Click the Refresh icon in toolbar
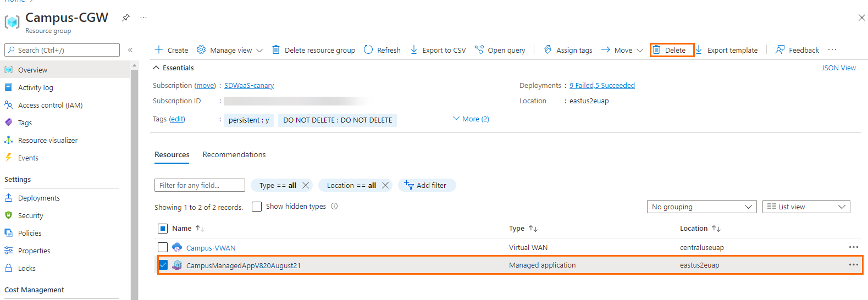Viewport: 868px width, 300px height. [x=368, y=50]
